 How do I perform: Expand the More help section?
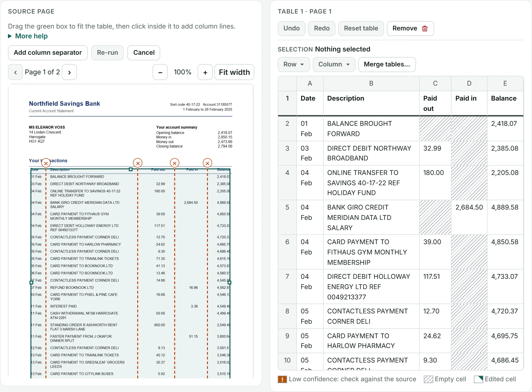(28, 36)
